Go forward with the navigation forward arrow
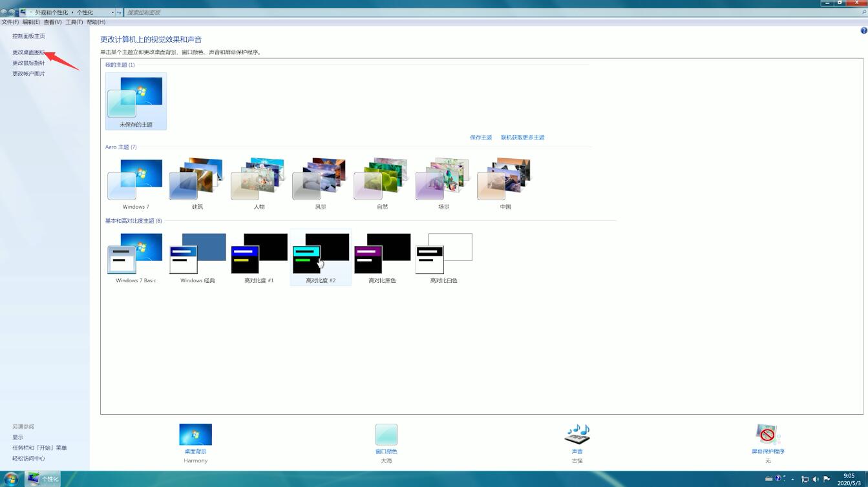The height and width of the screenshot is (487, 868). click(x=12, y=12)
